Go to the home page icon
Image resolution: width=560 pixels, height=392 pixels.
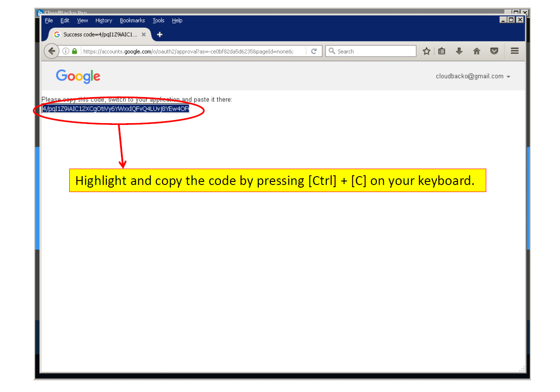(477, 51)
